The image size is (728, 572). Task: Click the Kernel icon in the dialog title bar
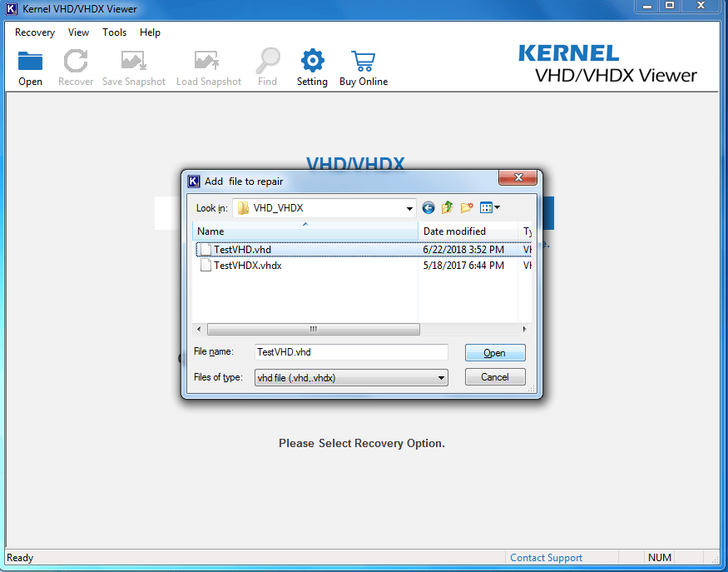pos(194,182)
